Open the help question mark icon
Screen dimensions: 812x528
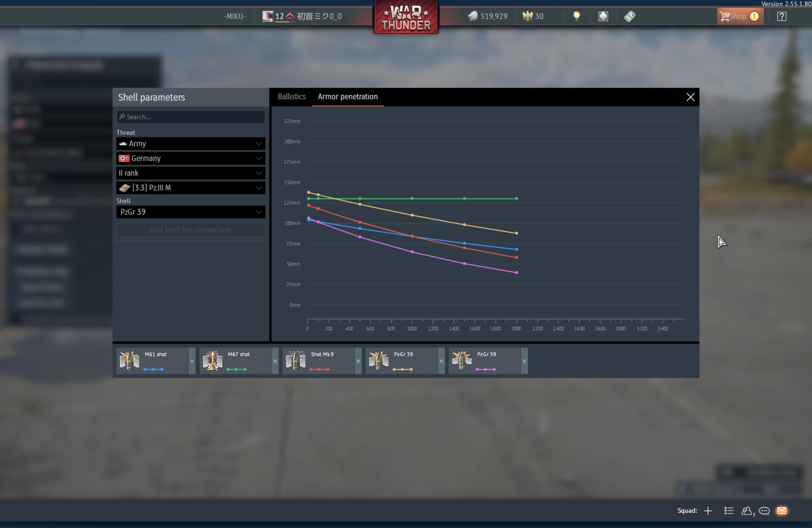tap(781, 16)
